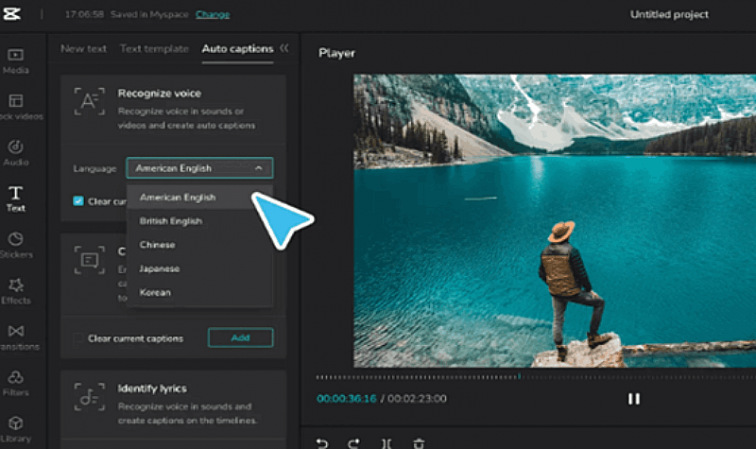This screenshot has width=756, height=449.
Task: Delete the selected clip with trash icon
Action: 419,443
